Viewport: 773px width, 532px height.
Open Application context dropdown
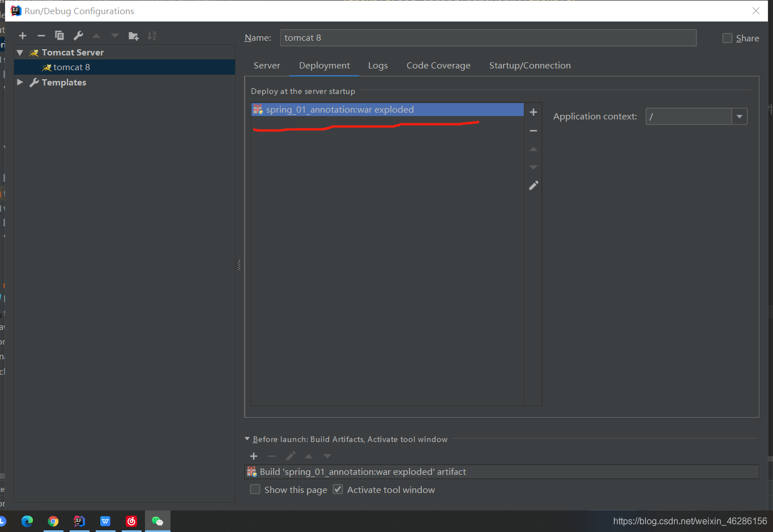tap(740, 117)
